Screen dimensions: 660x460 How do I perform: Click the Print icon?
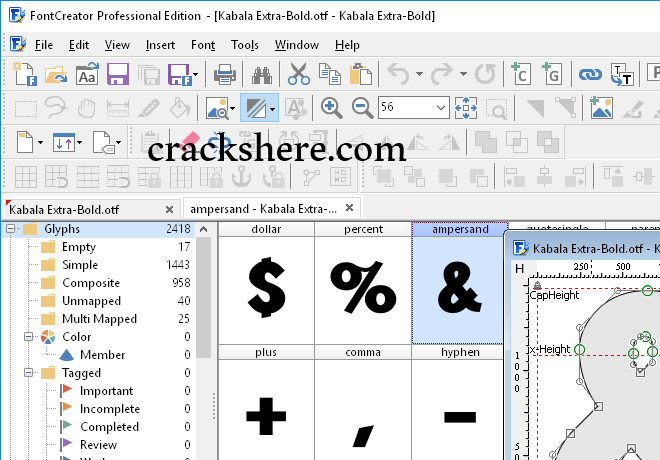tap(224, 74)
